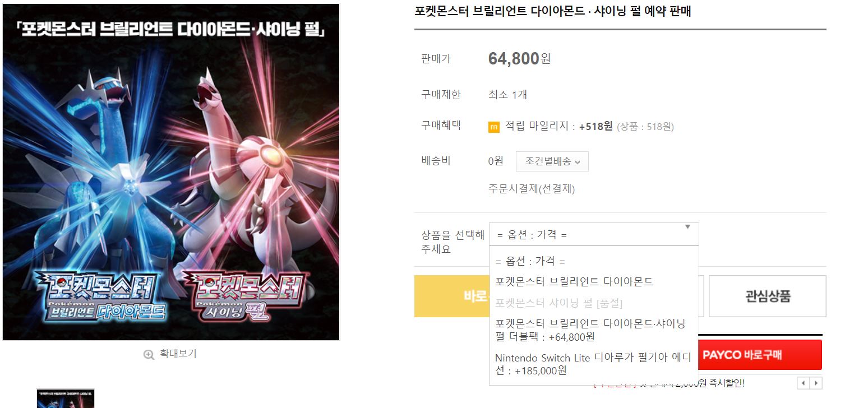The width and height of the screenshot is (868, 408).
Task: Open the 조건별배송 shipping dropdown
Action: 552,161
